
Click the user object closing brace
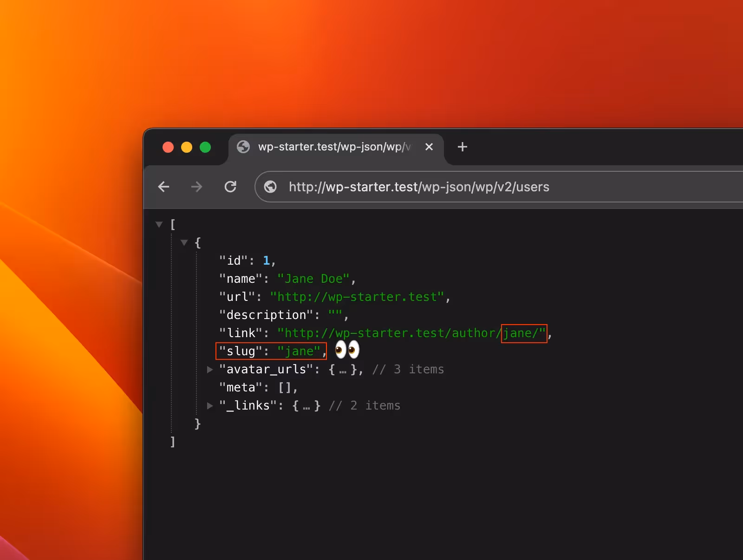[x=198, y=423]
